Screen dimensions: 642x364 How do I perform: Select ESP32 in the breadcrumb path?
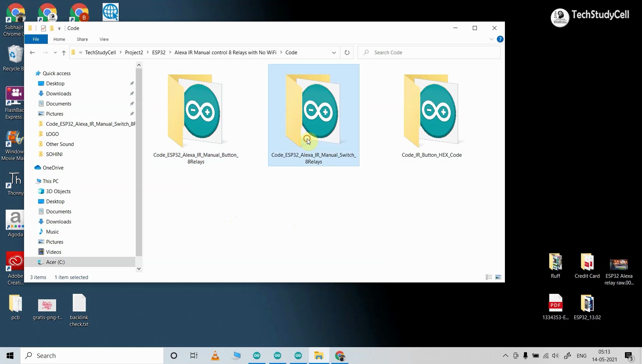pyautogui.click(x=159, y=52)
